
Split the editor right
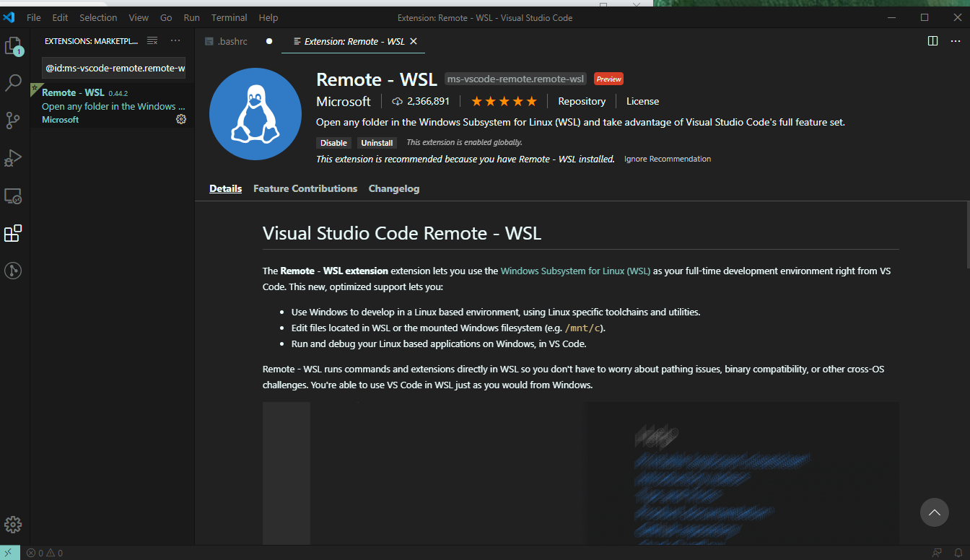point(932,41)
